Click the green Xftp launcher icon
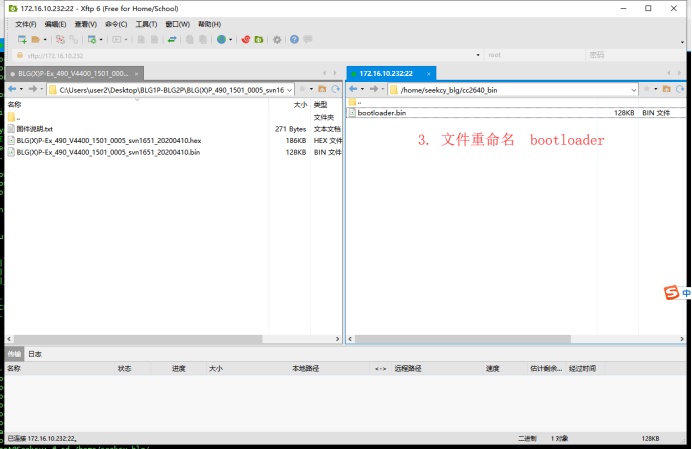692x449 pixels. [259, 40]
